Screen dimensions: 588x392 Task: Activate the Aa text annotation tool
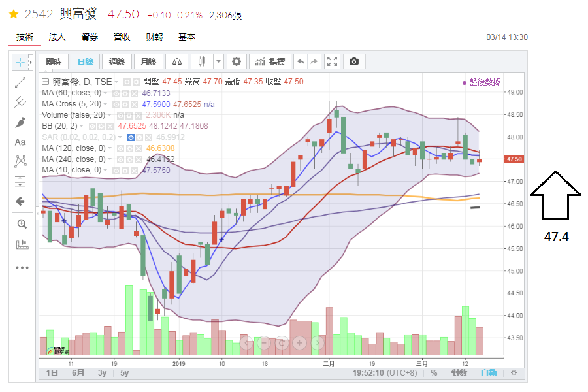(x=20, y=142)
